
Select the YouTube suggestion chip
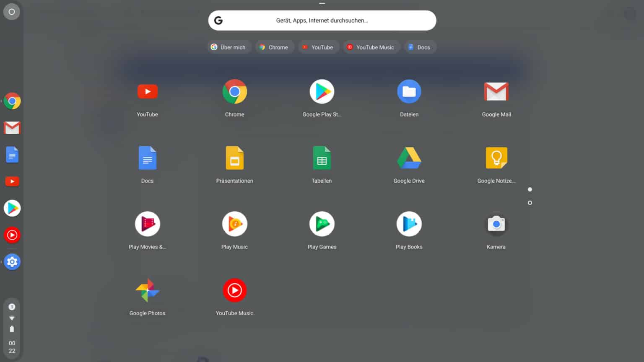point(318,47)
